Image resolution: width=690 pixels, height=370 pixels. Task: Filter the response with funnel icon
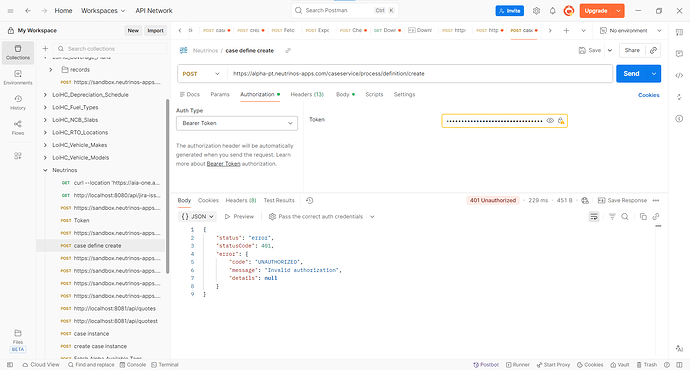(x=612, y=216)
